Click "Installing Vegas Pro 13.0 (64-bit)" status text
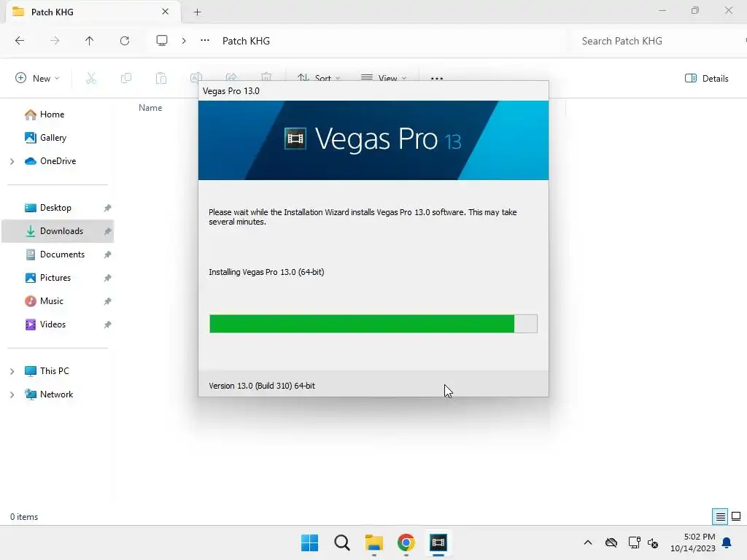 coord(266,272)
